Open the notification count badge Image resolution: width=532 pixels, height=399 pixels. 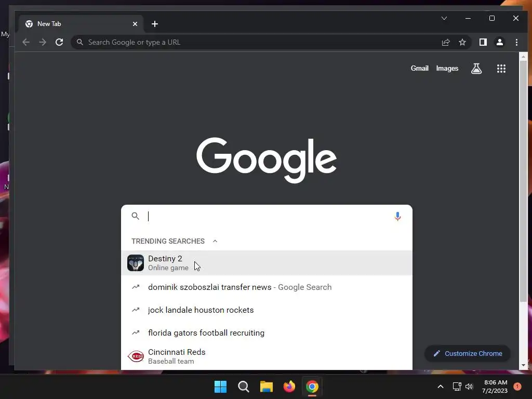click(x=517, y=387)
